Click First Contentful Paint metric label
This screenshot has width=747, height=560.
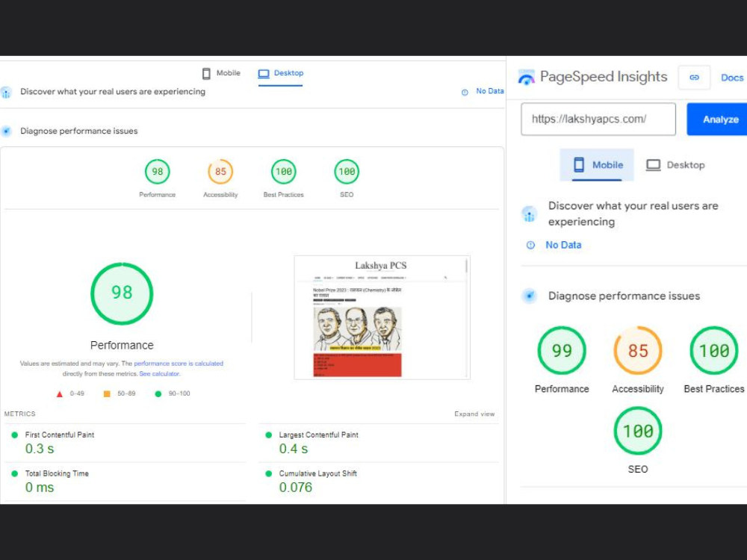60,435
